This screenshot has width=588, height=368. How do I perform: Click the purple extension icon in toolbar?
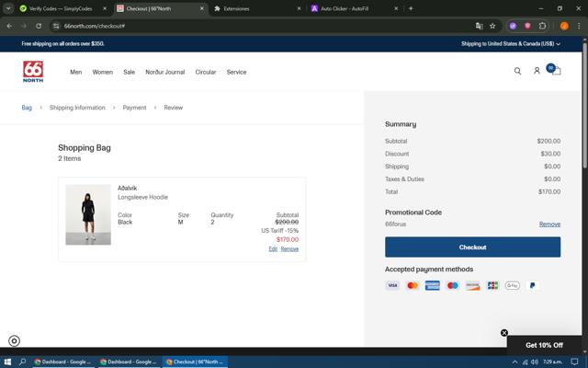coord(513,26)
